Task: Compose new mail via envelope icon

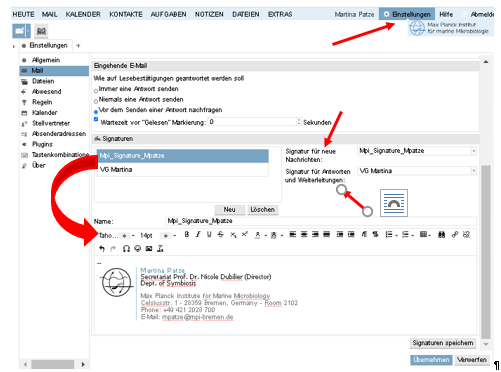Action: pyautogui.click(x=19, y=31)
